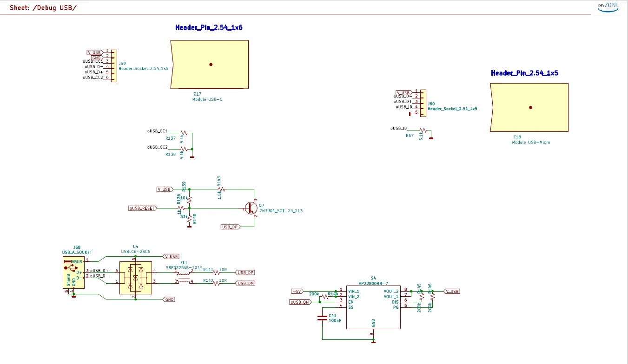Select the V_USB label above U4
The image size is (628, 364).
(x=171, y=256)
